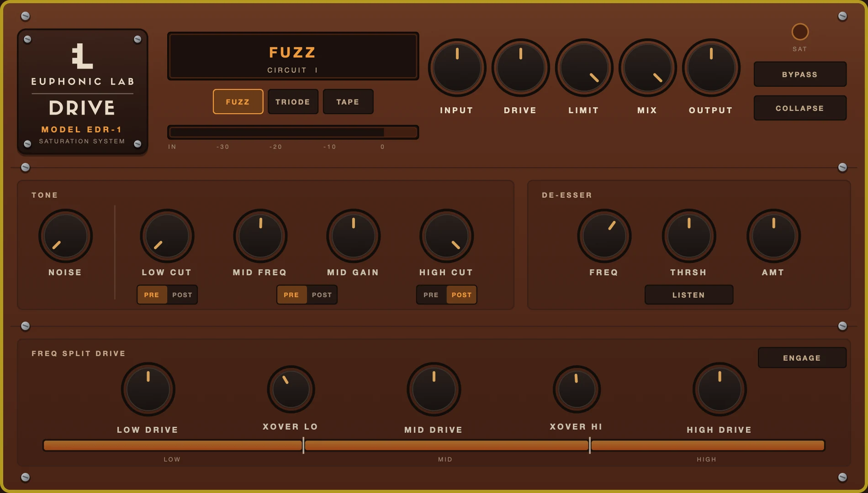
Task: Click the MID band bar segment
Action: [x=446, y=446]
